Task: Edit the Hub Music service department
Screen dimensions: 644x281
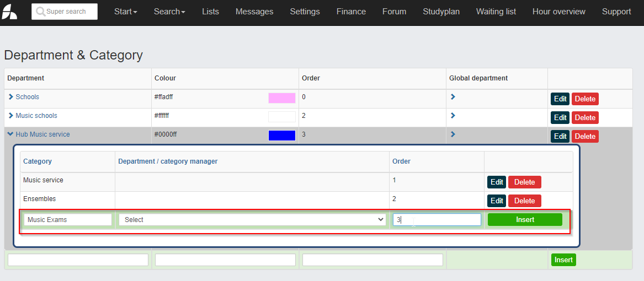Action: coord(560,136)
